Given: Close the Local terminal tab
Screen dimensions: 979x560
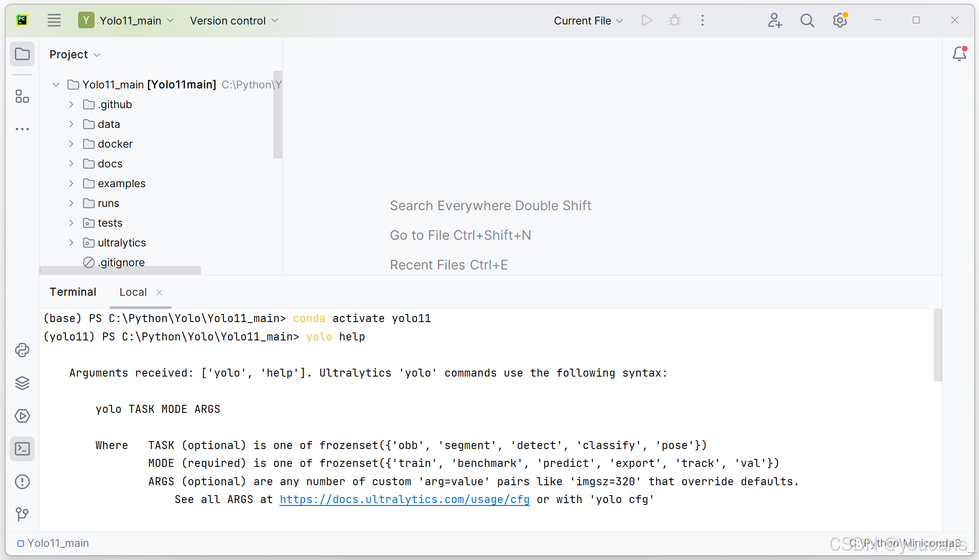Looking at the screenshot, I should (x=159, y=292).
